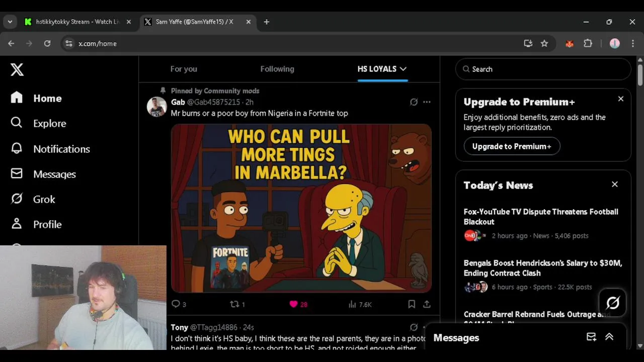Open a new browser tab

click(267, 22)
